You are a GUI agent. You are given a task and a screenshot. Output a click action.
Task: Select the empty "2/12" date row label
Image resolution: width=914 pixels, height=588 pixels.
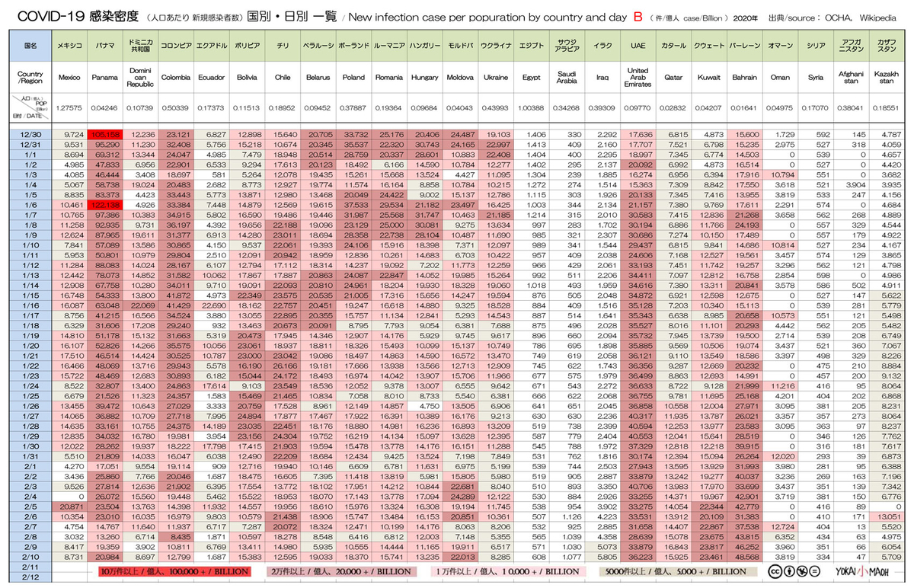coord(30,577)
